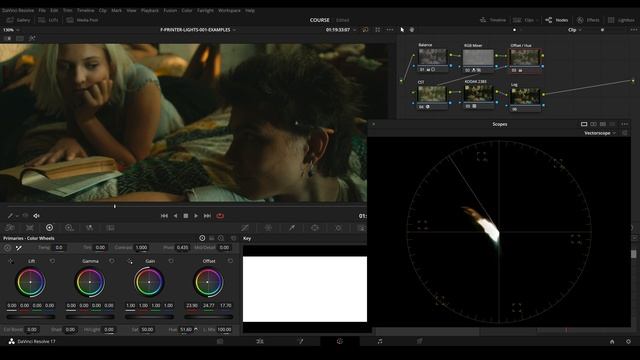Open Scopes panel three-dot options menu
The height and width of the screenshot is (360, 640).
point(624,124)
